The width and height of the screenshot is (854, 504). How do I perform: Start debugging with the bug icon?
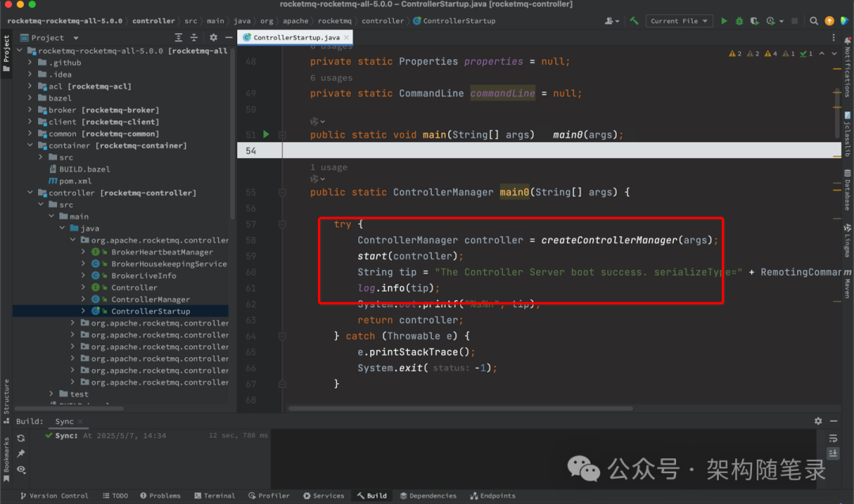coord(739,21)
